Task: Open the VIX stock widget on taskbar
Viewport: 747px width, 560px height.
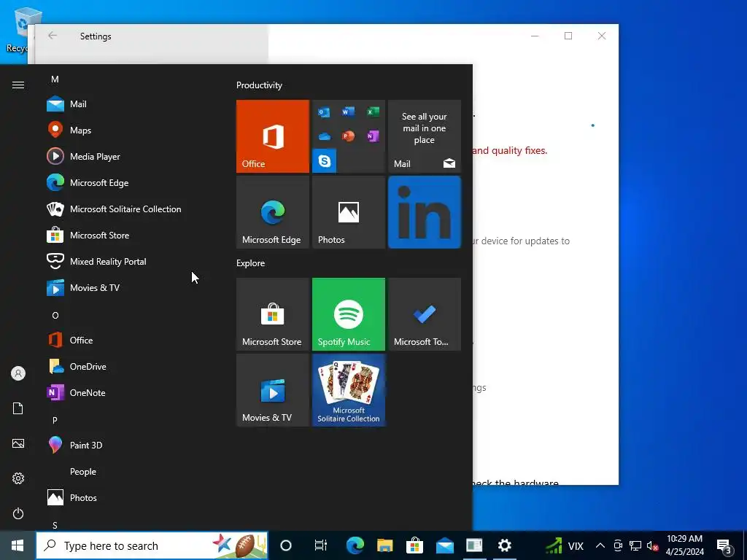Action: click(x=565, y=545)
